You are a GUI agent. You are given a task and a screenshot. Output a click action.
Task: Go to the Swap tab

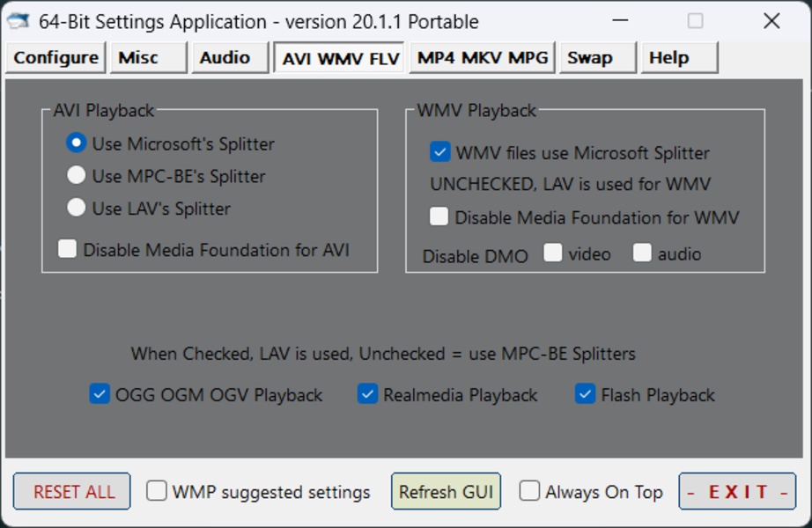(x=599, y=58)
